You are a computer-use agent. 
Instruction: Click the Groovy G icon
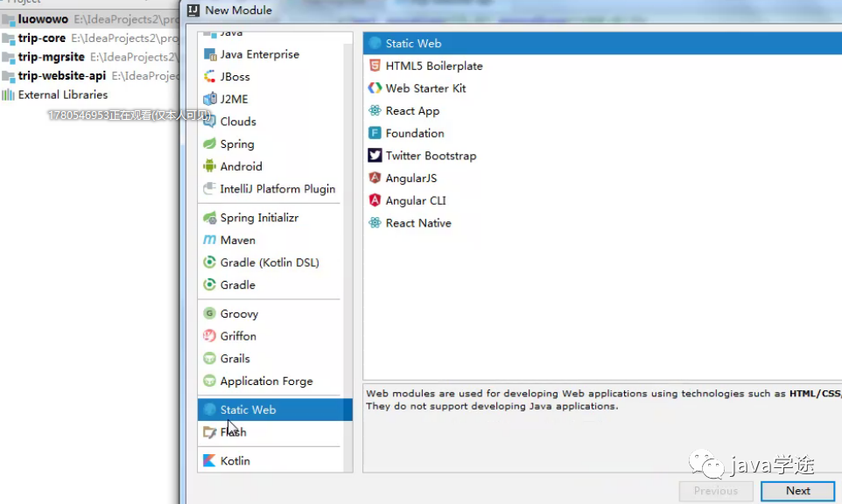(x=209, y=313)
